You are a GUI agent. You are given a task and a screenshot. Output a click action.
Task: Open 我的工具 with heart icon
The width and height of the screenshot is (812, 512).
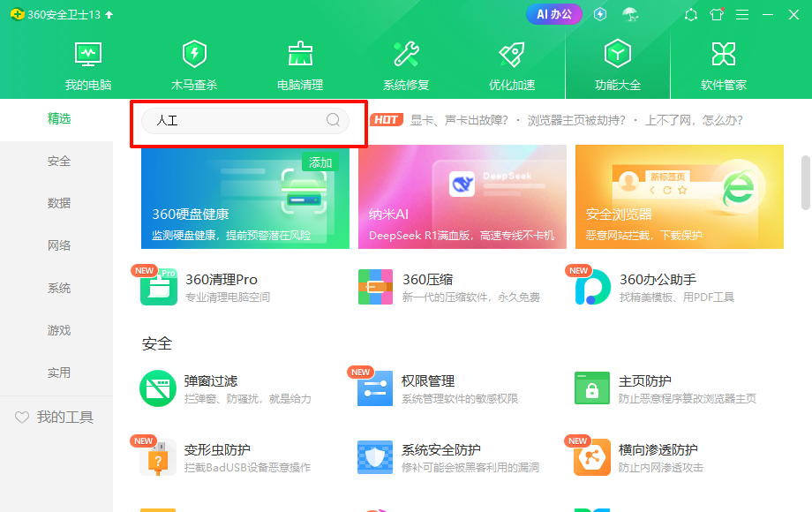[55, 417]
